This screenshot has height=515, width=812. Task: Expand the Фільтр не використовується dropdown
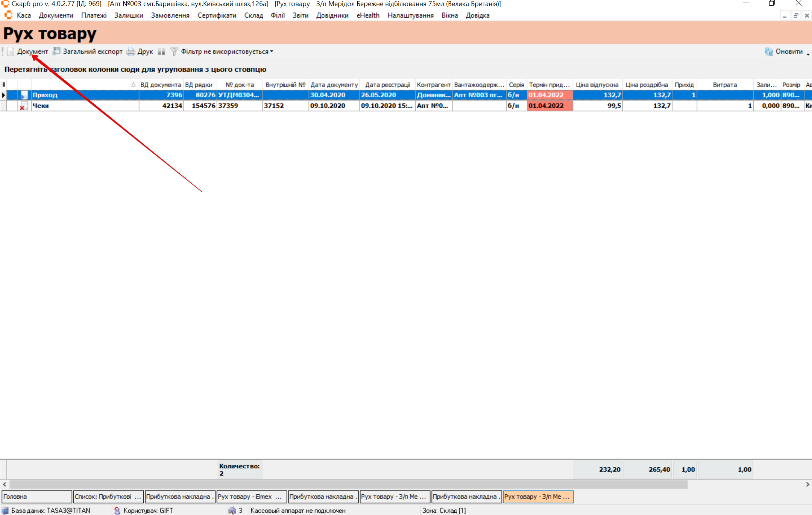(272, 51)
